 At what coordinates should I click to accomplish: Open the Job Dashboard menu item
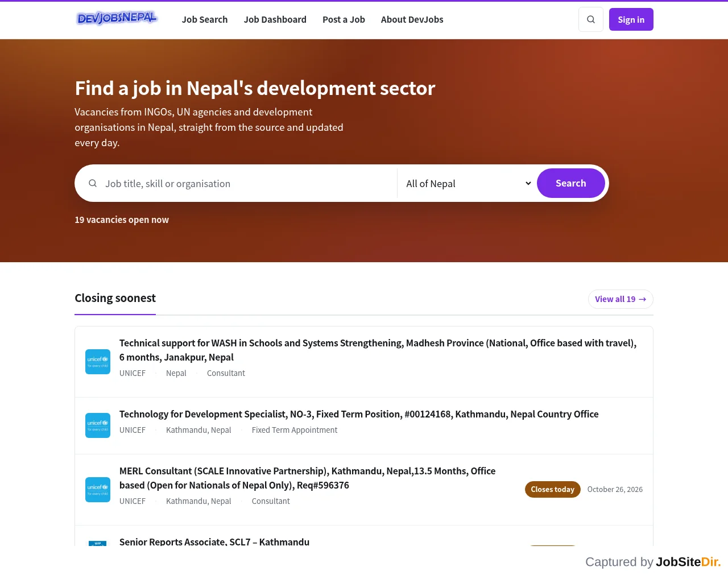275,19
